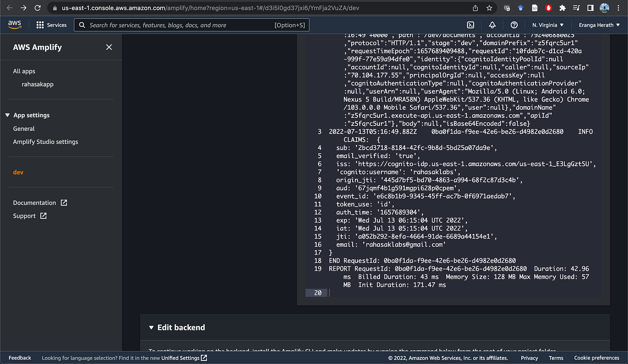The image size is (628, 364).
Task: Click the iat 'Wed Jul 13 05:15:04' line
Action: 402,228
